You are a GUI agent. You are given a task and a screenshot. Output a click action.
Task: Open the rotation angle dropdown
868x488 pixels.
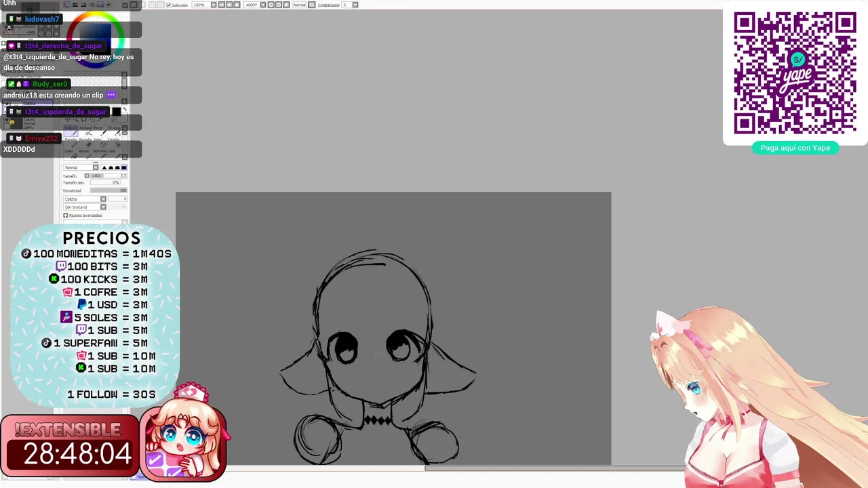262,5
